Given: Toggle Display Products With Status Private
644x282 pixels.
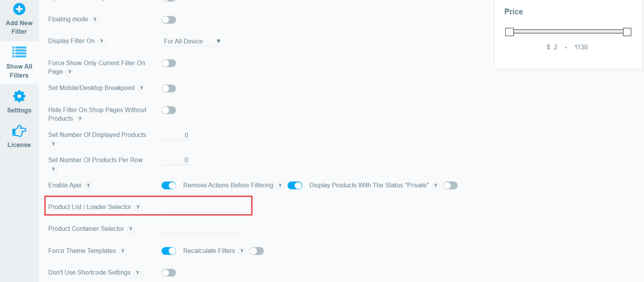Looking at the screenshot, I should coord(450,185).
